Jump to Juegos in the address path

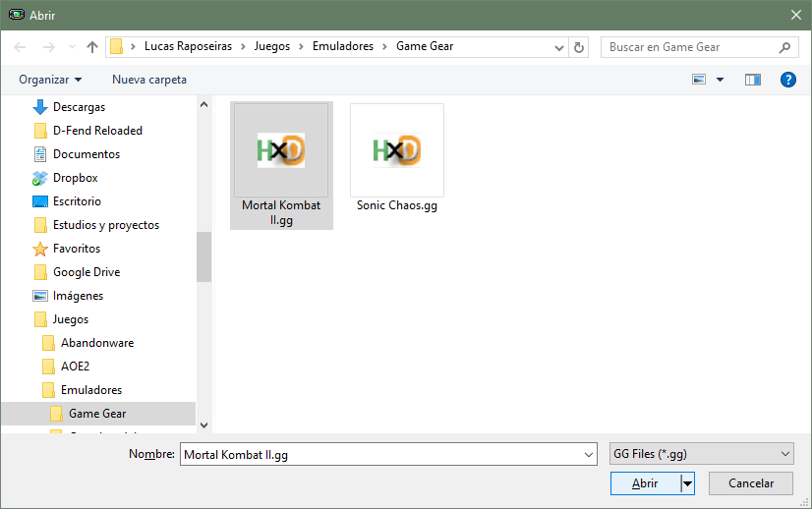click(x=272, y=46)
